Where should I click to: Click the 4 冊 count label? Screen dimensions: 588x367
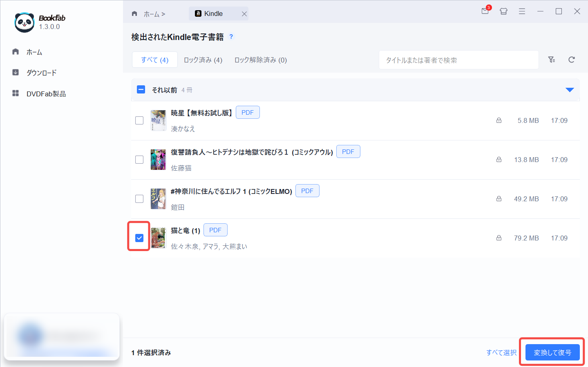[187, 90]
